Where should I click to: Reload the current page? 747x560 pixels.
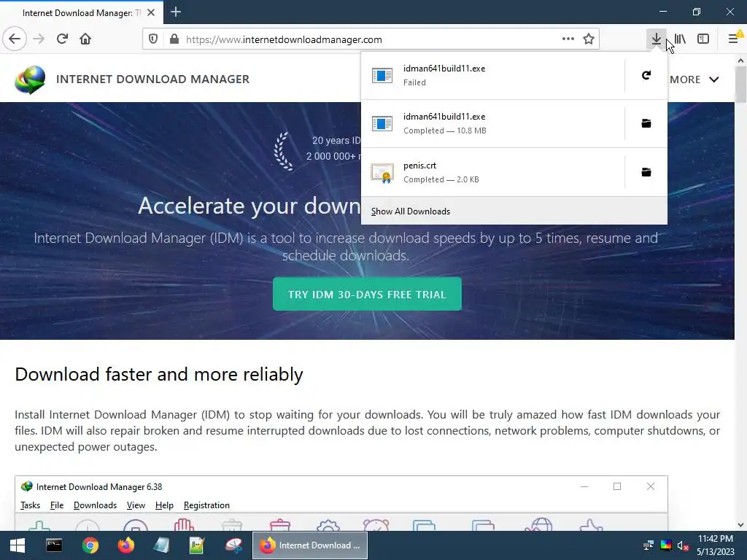click(62, 39)
